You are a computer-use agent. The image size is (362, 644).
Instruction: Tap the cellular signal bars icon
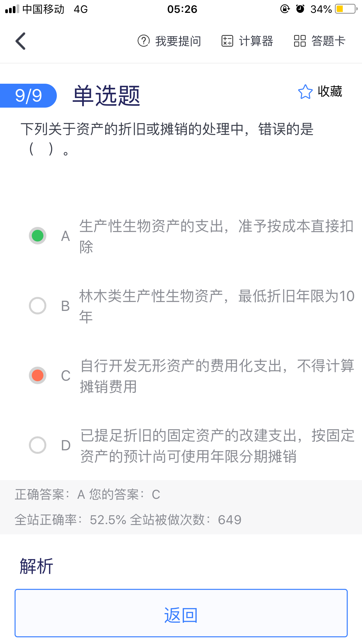pos(12,9)
